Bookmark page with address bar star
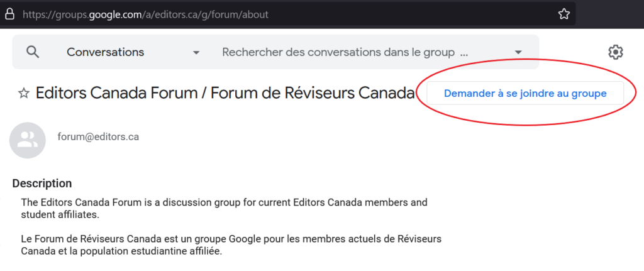This screenshot has width=644, height=271. coord(564,14)
